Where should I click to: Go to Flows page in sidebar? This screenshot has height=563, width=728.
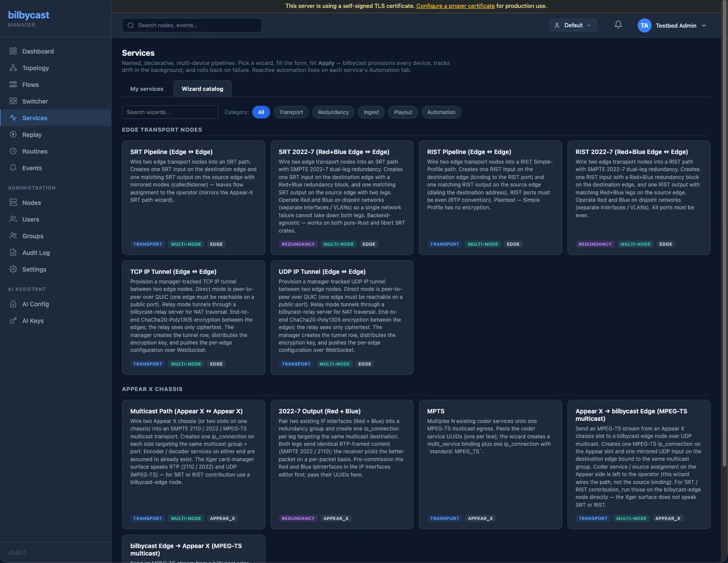55,85
